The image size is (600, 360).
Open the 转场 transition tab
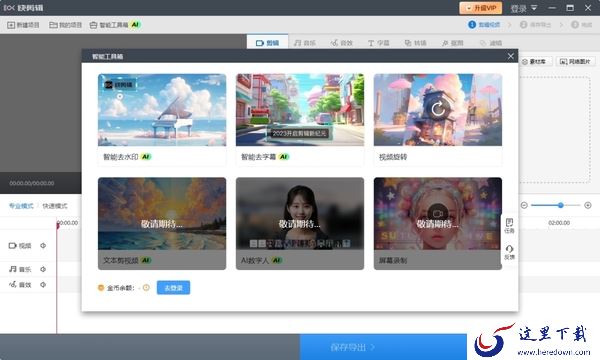(x=416, y=43)
